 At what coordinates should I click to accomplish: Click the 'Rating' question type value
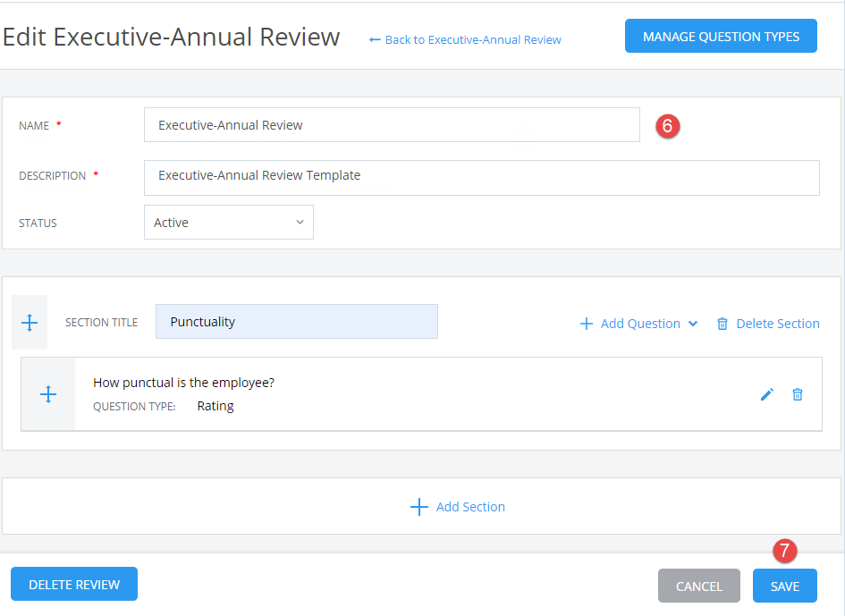[215, 406]
